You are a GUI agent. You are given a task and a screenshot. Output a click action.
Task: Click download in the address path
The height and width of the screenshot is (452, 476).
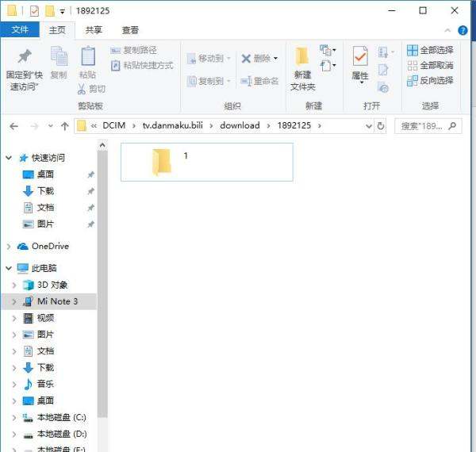point(240,125)
